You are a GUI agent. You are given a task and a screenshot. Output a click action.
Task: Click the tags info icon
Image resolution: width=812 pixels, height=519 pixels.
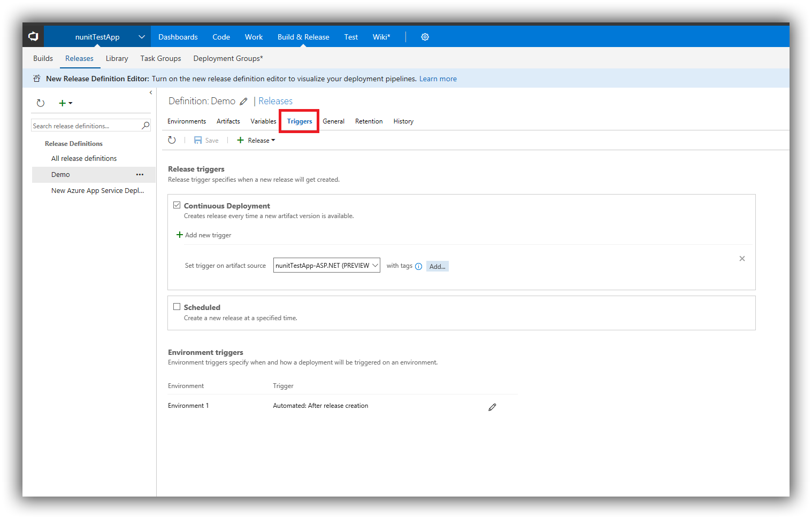(418, 266)
